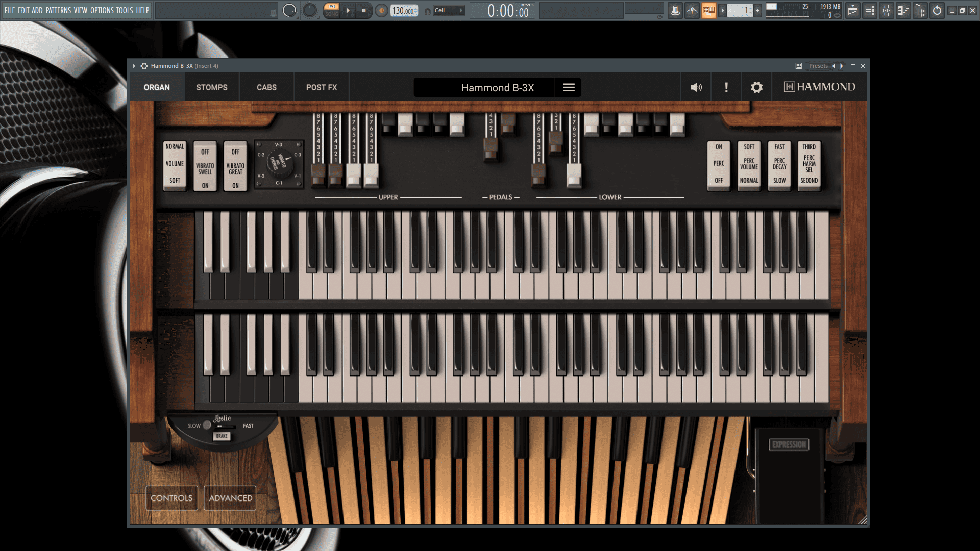980x551 pixels.
Task: Select next preset arrow
Action: (x=842, y=66)
